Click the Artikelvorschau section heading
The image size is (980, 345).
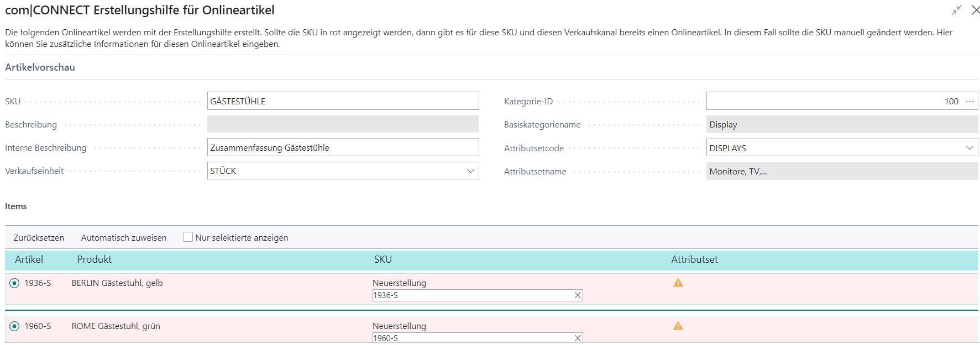click(x=40, y=67)
